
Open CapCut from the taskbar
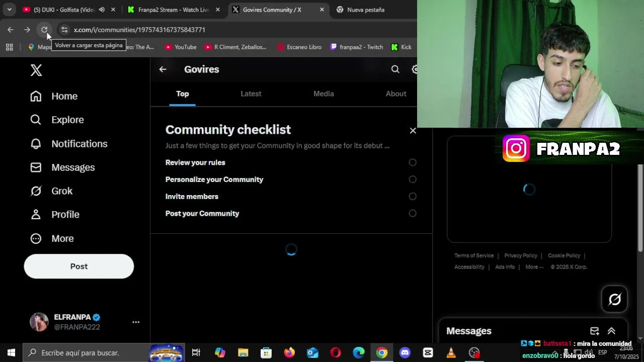428,352
